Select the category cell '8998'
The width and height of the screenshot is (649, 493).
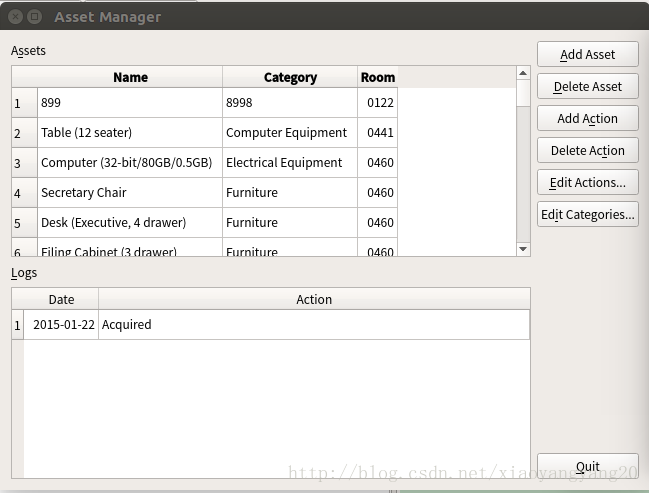click(x=290, y=103)
